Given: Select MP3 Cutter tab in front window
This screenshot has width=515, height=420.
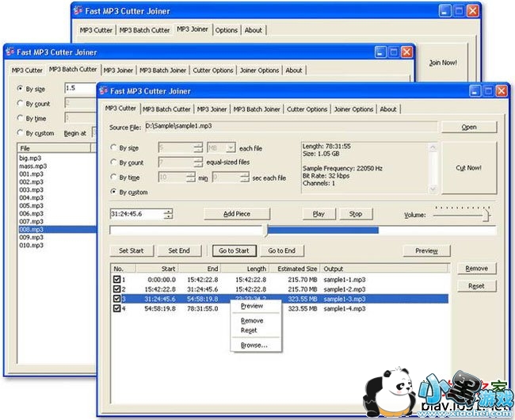Looking at the screenshot, I should 121,109.
